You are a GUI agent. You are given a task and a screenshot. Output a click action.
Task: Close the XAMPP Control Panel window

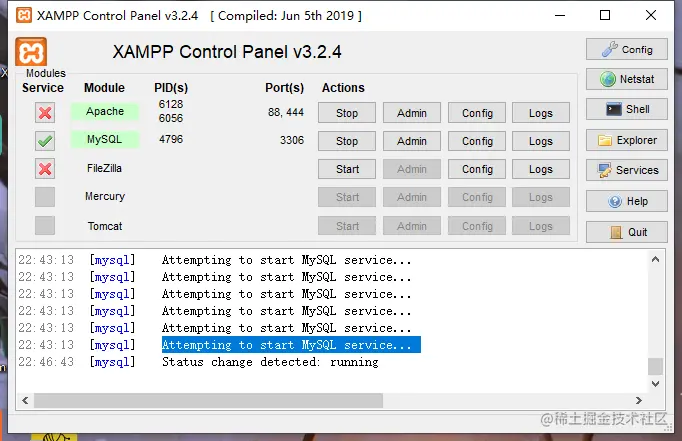(651, 15)
